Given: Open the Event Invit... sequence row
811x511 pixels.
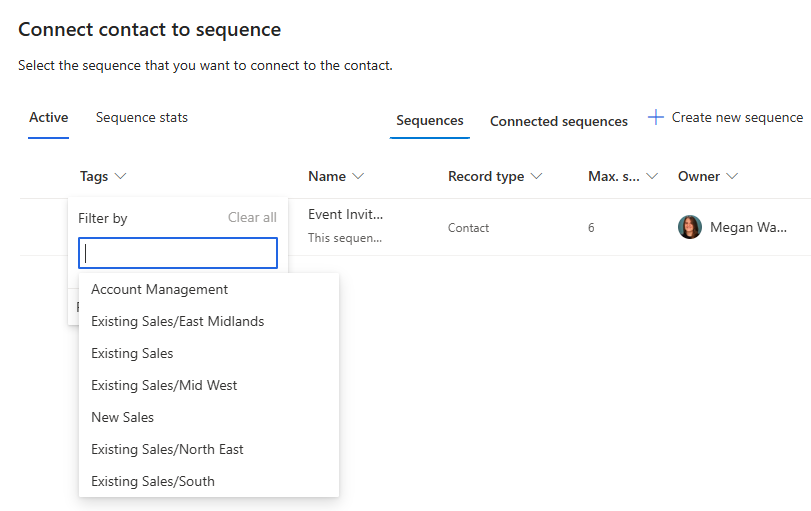Looking at the screenshot, I should pyautogui.click(x=345, y=214).
